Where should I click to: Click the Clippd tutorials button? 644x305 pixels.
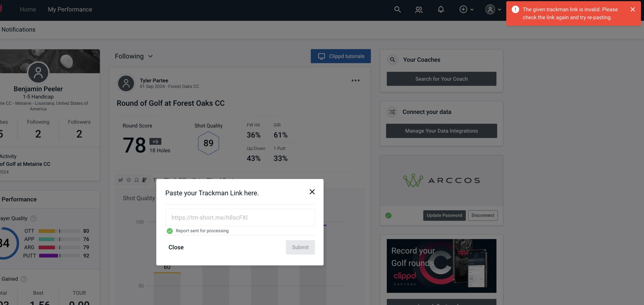click(340, 56)
